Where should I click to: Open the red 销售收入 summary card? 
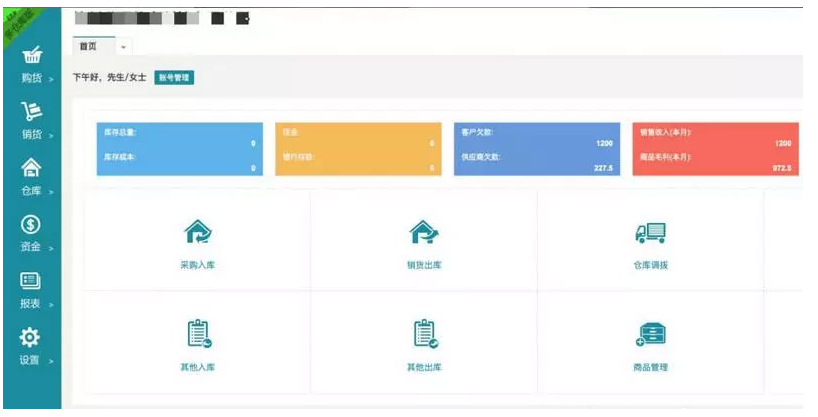click(716, 149)
